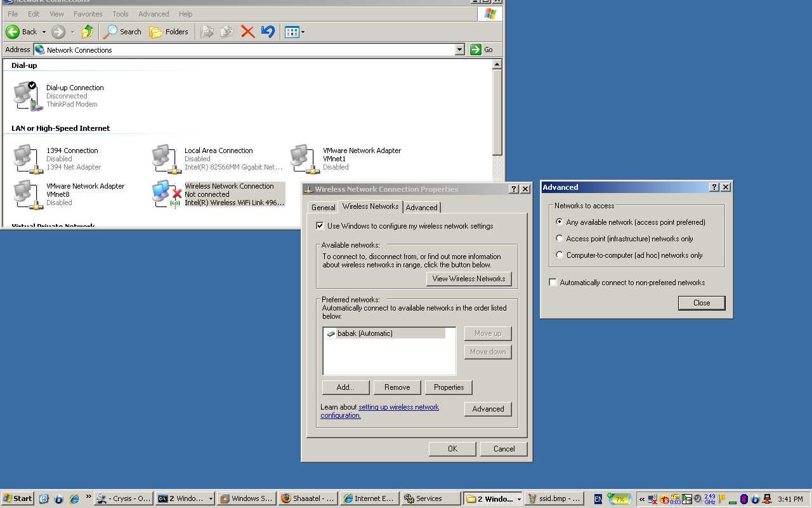Select Access point (infrastructure) networks only
812x508 pixels.
point(560,239)
